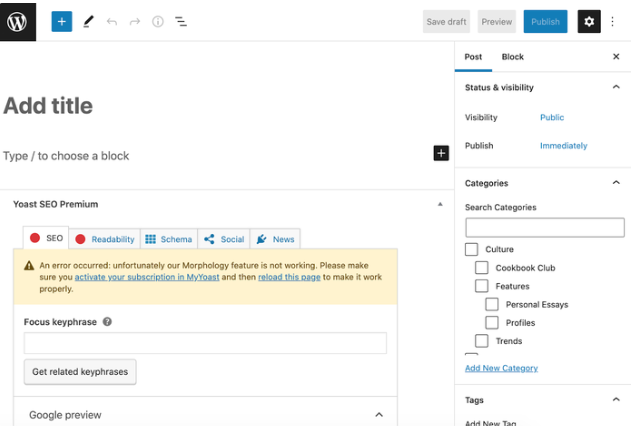Collapse the Google preview section

(x=379, y=415)
